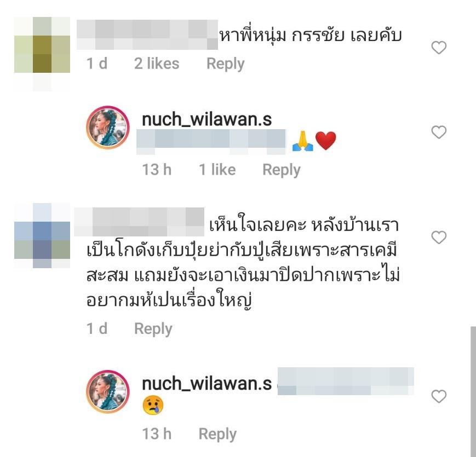Open nuch_wilawan.s avatar in second reply

point(108,392)
